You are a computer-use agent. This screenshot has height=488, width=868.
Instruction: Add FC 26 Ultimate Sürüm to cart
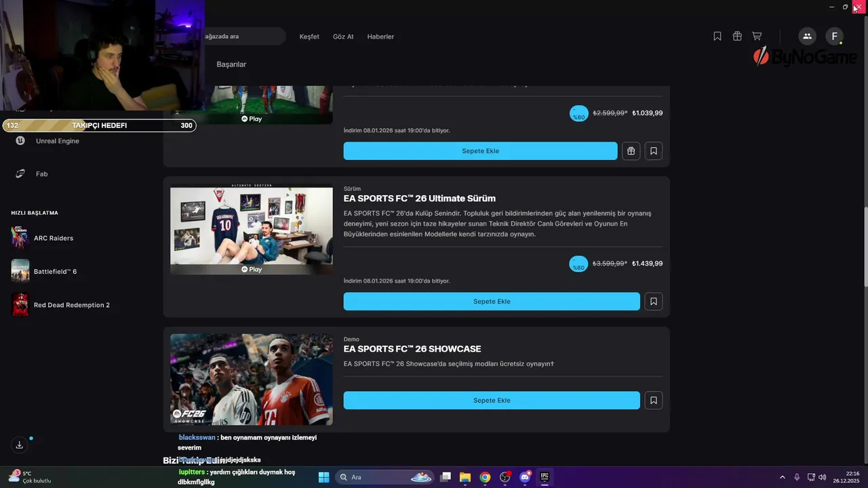492,302
